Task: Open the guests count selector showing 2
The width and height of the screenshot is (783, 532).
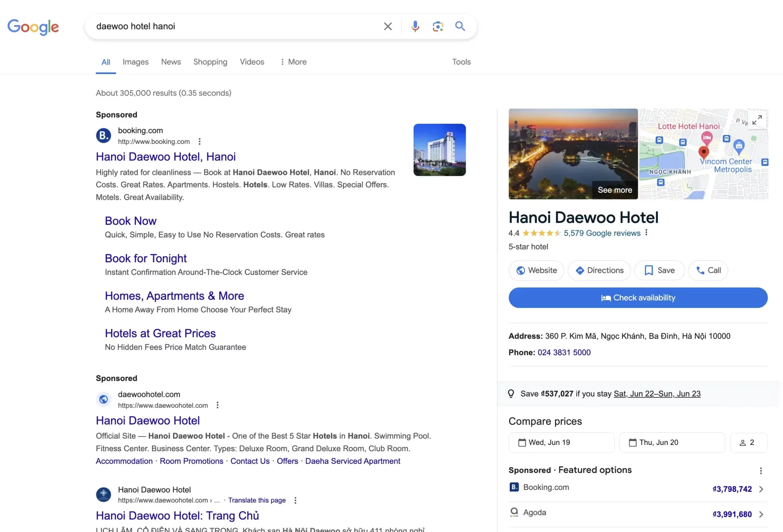Action: [749, 442]
